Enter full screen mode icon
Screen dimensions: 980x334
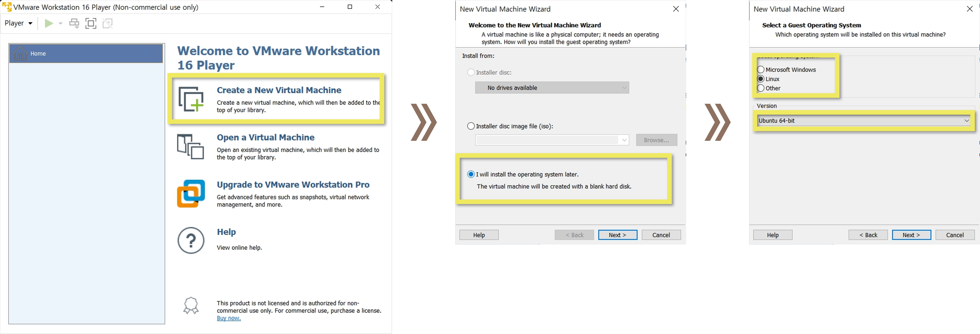point(91,23)
